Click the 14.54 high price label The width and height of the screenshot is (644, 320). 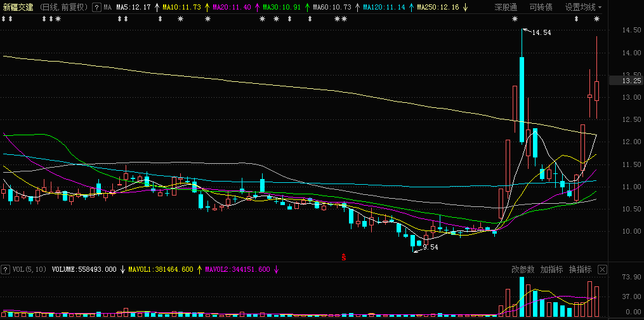[541, 32]
